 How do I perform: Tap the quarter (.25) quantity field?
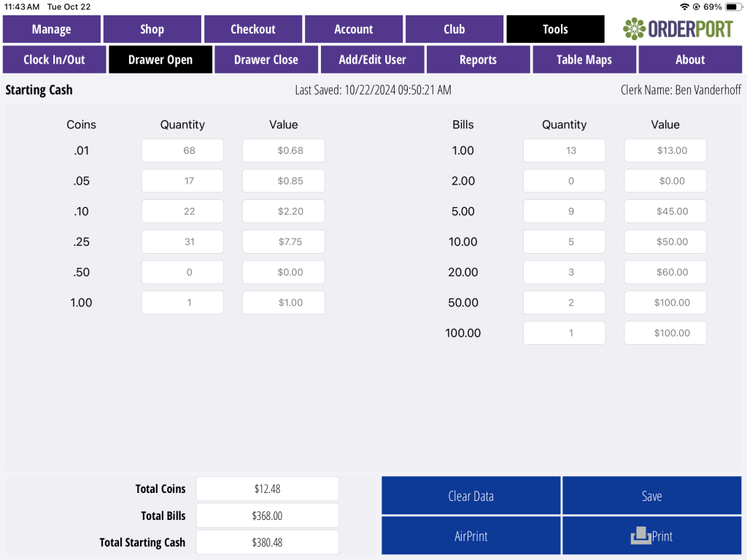pos(182,242)
